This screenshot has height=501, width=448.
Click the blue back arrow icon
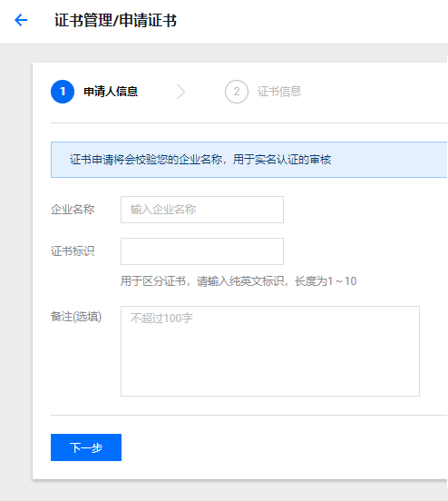point(21,20)
